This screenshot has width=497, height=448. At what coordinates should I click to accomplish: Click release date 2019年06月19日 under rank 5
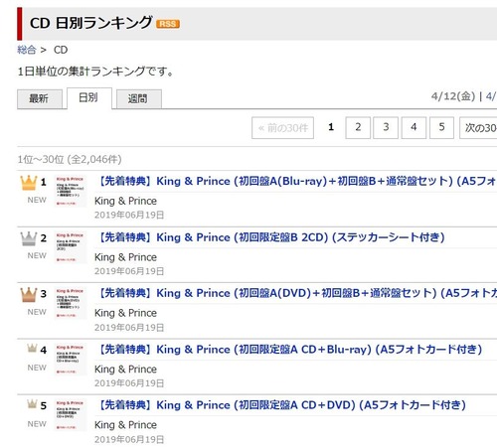(129, 440)
